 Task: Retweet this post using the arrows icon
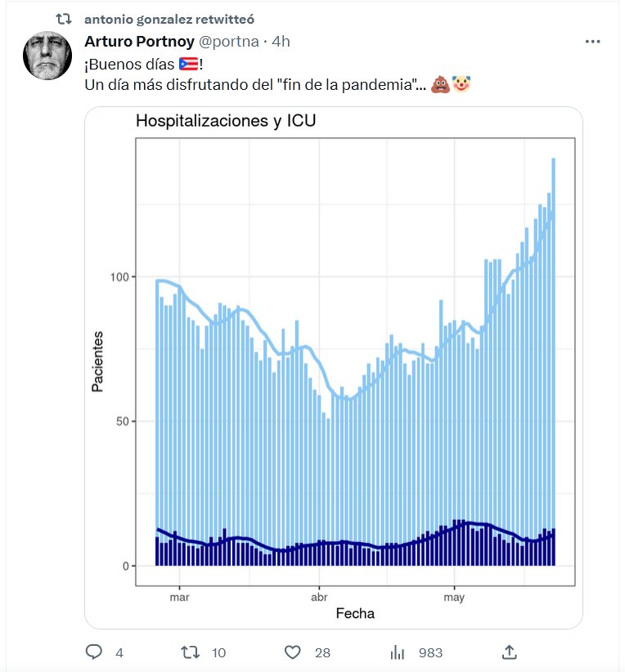pyautogui.click(x=190, y=652)
